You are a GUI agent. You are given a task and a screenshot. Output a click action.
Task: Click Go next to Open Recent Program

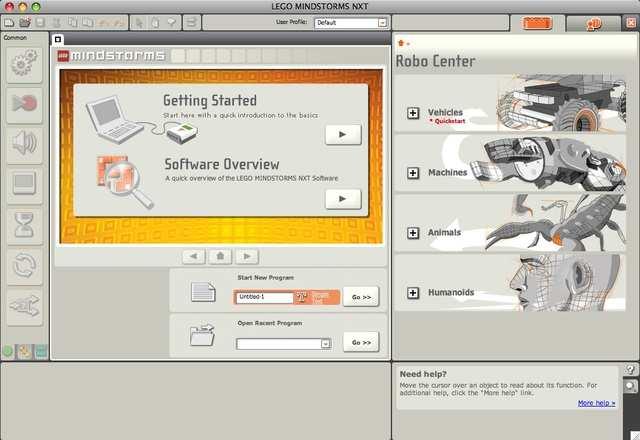pyautogui.click(x=361, y=342)
